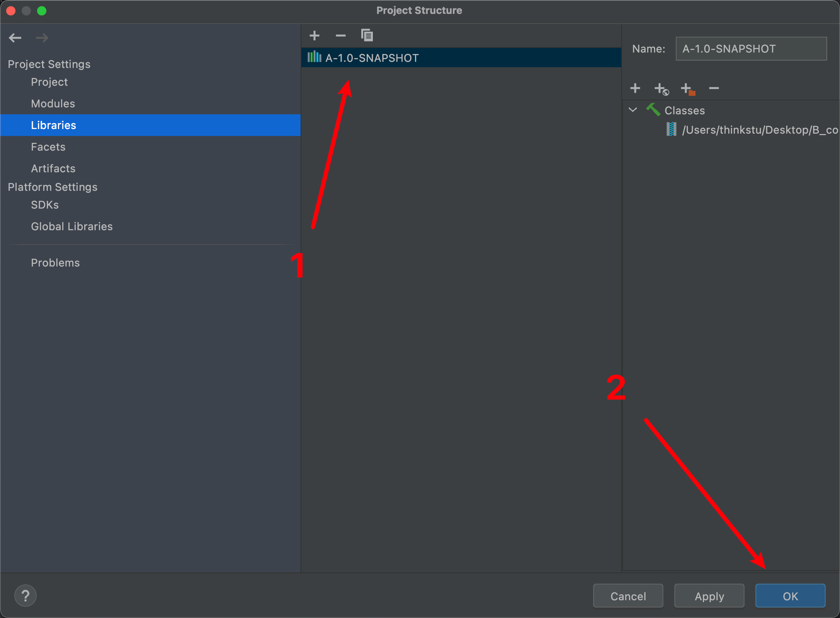Screen dimensions: 840x618
Task: Click the copy library icon
Action: point(367,36)
